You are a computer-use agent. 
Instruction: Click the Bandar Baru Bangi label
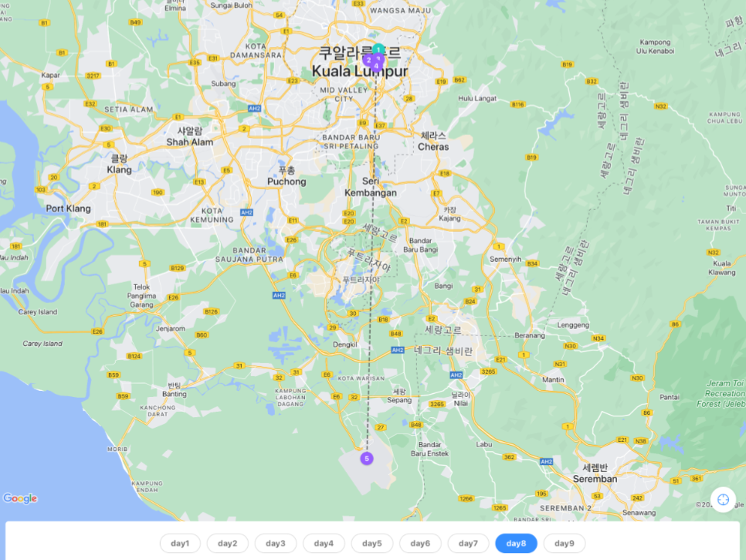tap(420, 245)
